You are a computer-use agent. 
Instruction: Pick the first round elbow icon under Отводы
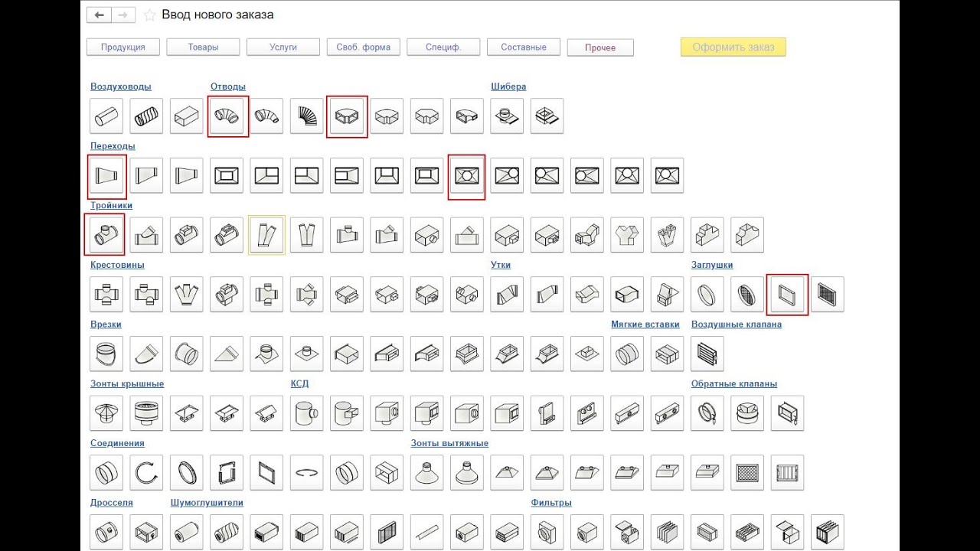(x=227, y=116)
